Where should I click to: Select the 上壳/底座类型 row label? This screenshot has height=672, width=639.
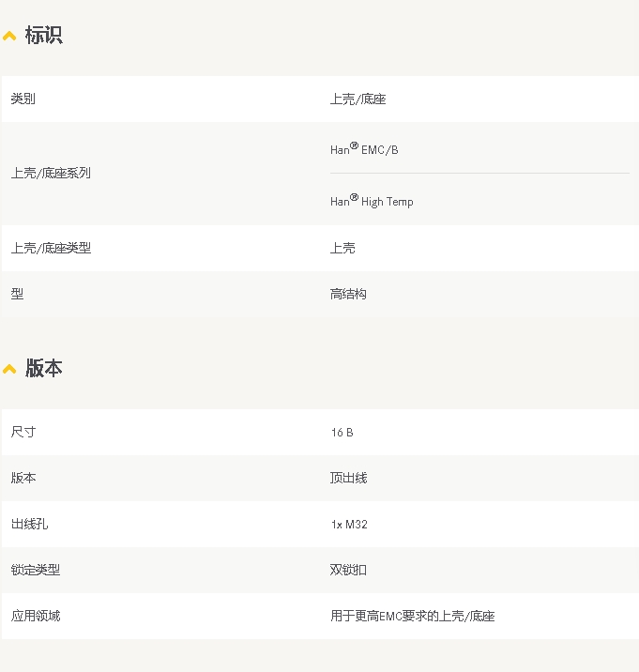(x=51, y=248)
